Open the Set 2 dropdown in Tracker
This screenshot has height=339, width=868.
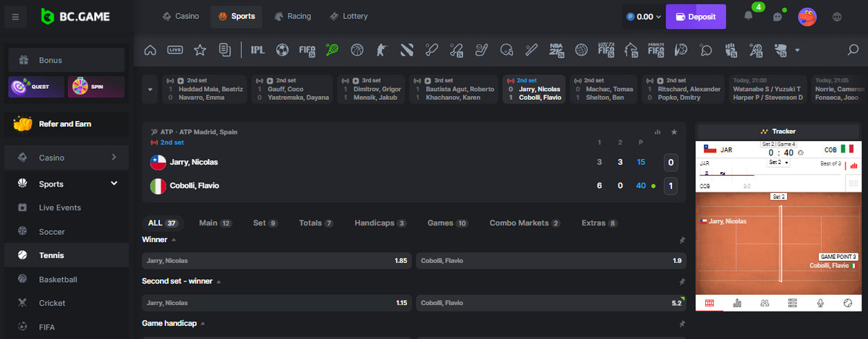click(x=778, y=163)
